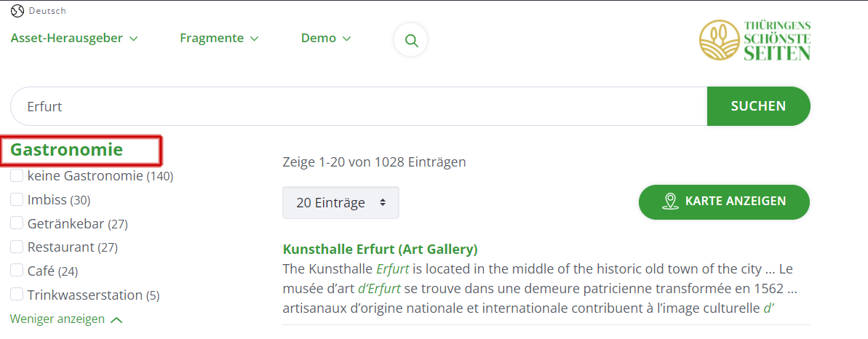
Task: Click the chevron beside Asset-Herausgeber
Action: 133,39
